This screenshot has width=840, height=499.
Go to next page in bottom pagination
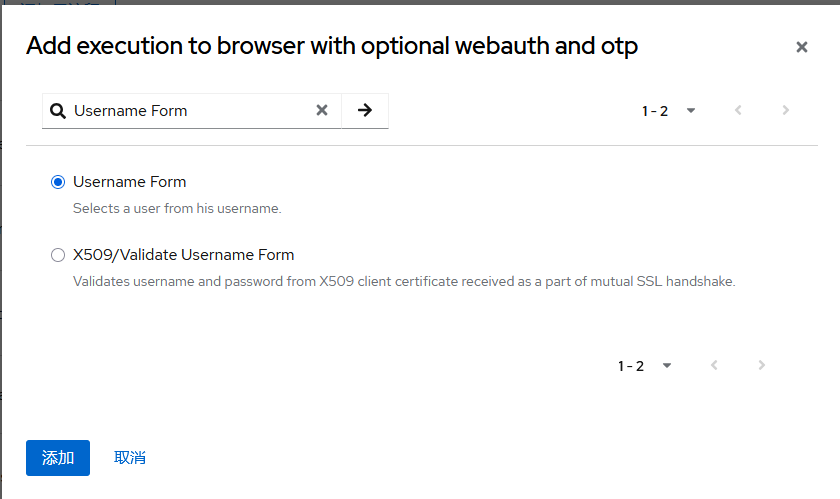(762, 366)
